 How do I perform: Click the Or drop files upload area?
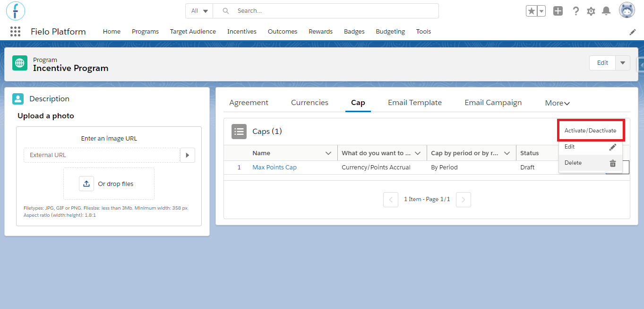pos(109,184)
